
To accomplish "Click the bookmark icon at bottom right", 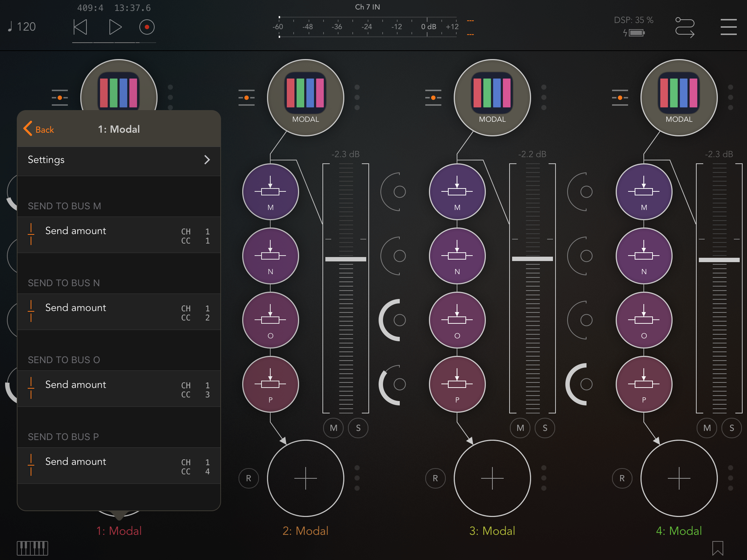I will click(717, 548).
